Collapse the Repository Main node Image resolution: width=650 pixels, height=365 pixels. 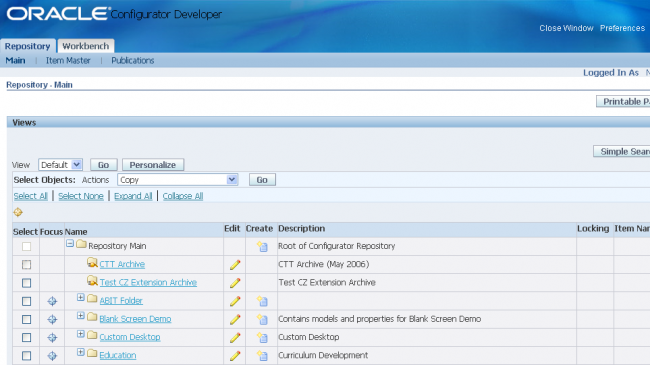[x=70, y=243]
